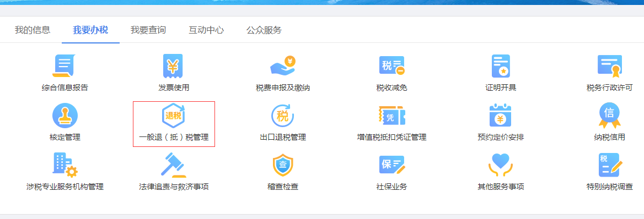Open the 出口退税管理 icon
The height and width of the screenshot is (219, 644).
pyautogui.click(x=282, y=115)
